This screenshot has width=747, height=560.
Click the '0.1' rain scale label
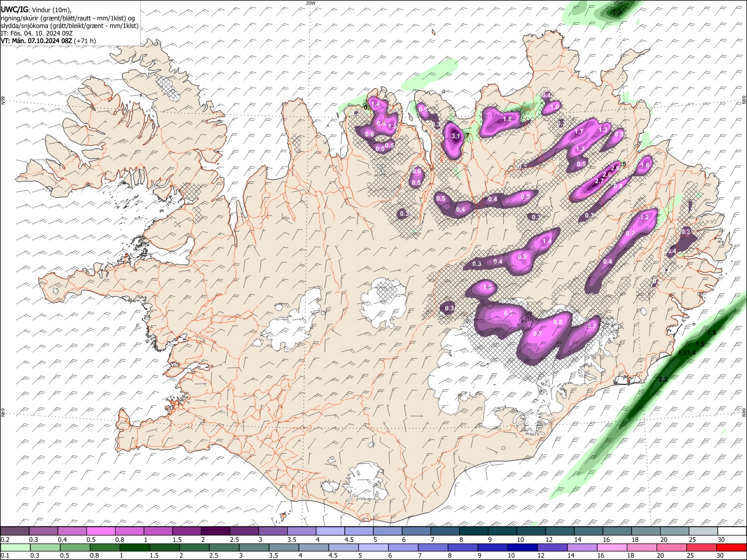pyautogui.click(x=4, y=556)
